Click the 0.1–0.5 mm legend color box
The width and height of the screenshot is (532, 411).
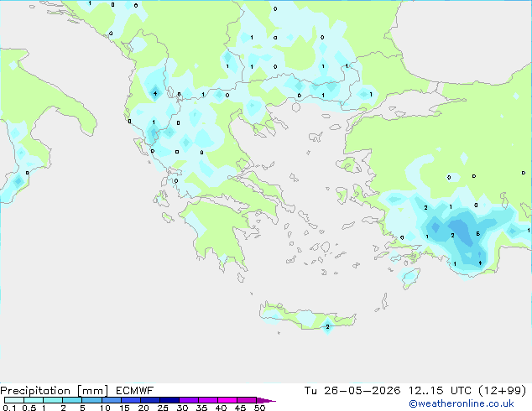[x=14, y=400]
